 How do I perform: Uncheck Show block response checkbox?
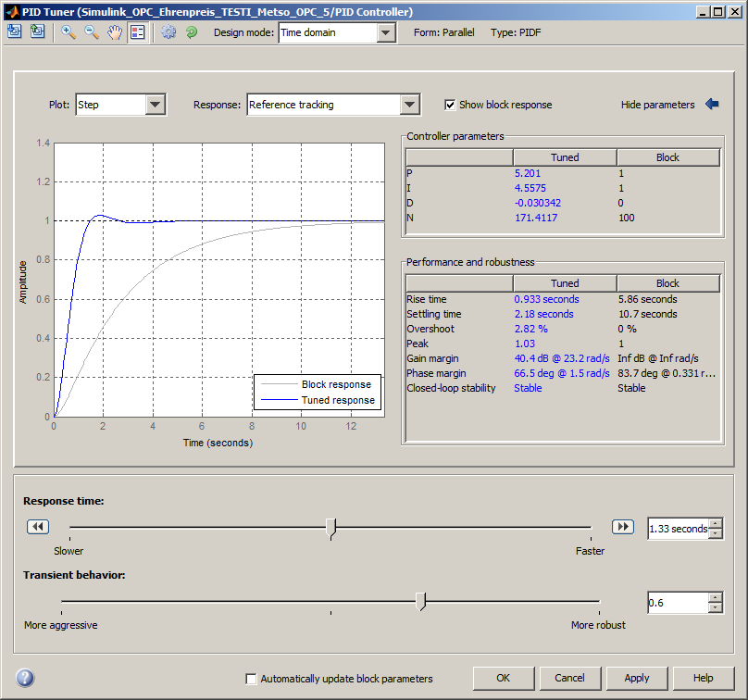[450, 105]
